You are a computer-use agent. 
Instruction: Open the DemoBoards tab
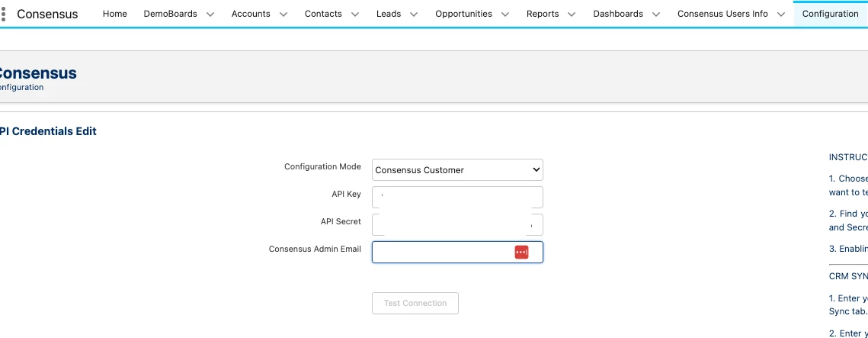(170, 14)
